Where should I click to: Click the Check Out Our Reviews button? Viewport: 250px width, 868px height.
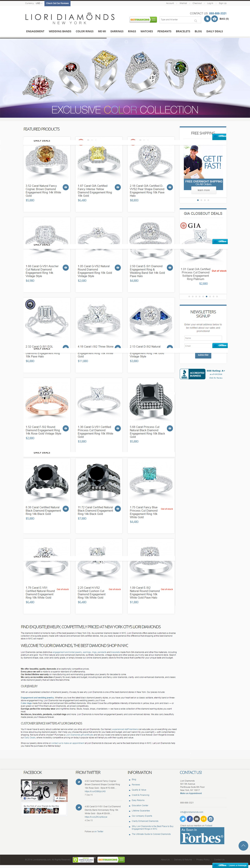click(x=57, y=3)
